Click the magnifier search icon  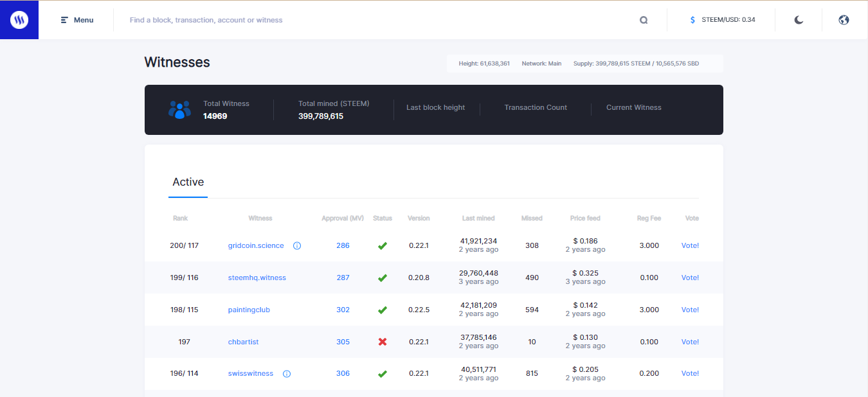point(644,20)
